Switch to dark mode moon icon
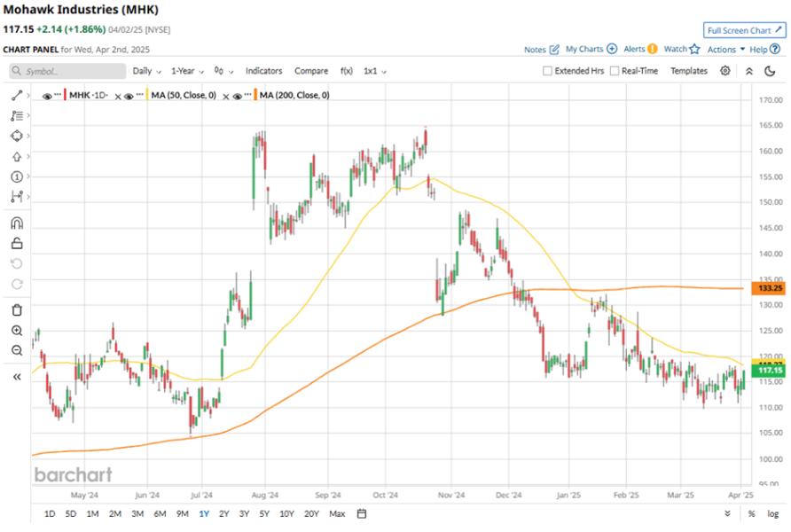 click(x=770, y=71)
